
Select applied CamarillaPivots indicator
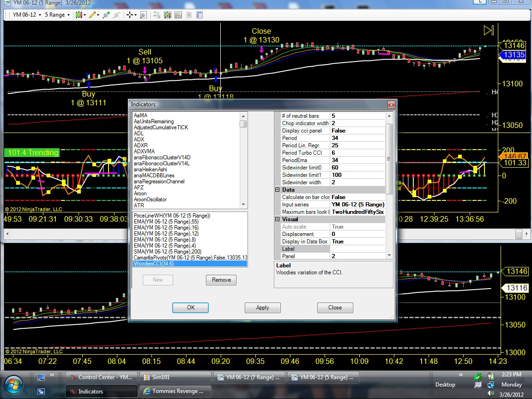(x=190, y=258)
